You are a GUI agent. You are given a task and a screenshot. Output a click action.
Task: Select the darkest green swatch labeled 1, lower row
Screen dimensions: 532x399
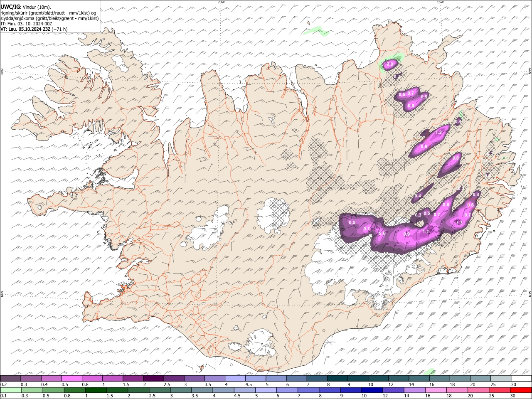(x=96, y=390)
